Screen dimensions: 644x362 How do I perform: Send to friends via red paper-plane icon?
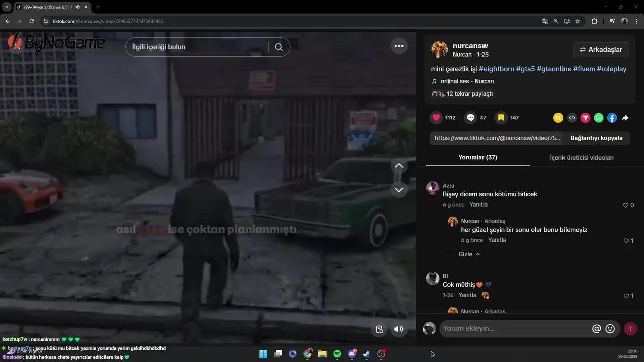coord(585,118)
